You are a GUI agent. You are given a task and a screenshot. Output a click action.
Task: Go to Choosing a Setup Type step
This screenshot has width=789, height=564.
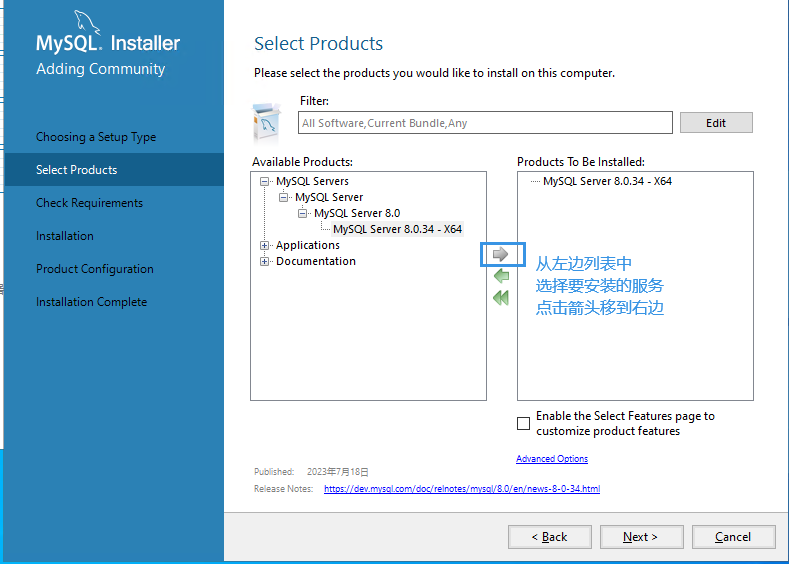point(96,137)
